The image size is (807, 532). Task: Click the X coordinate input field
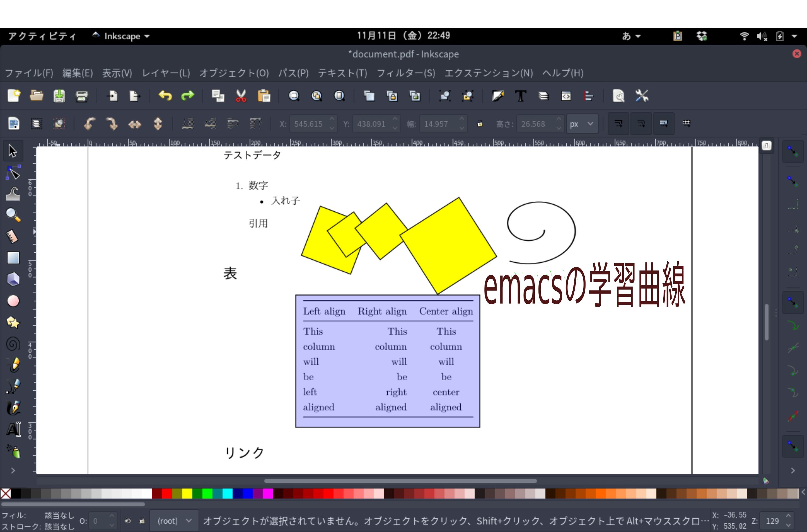pos(309,124)
